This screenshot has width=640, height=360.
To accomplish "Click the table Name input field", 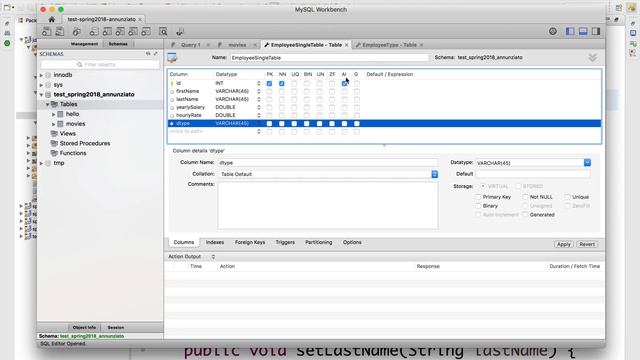I will (329, 58).
